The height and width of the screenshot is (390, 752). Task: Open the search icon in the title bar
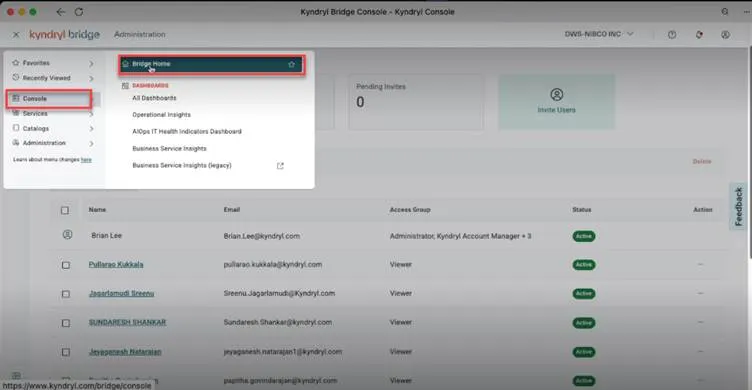(725, 12)
